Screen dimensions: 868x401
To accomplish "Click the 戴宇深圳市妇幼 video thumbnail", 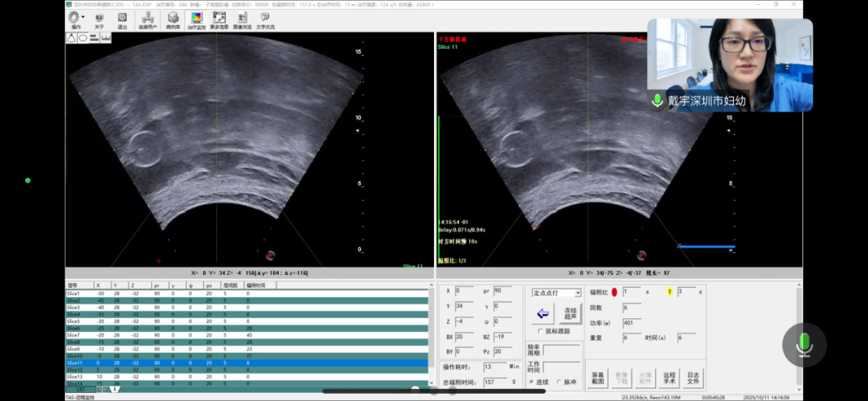I will 730,65.
